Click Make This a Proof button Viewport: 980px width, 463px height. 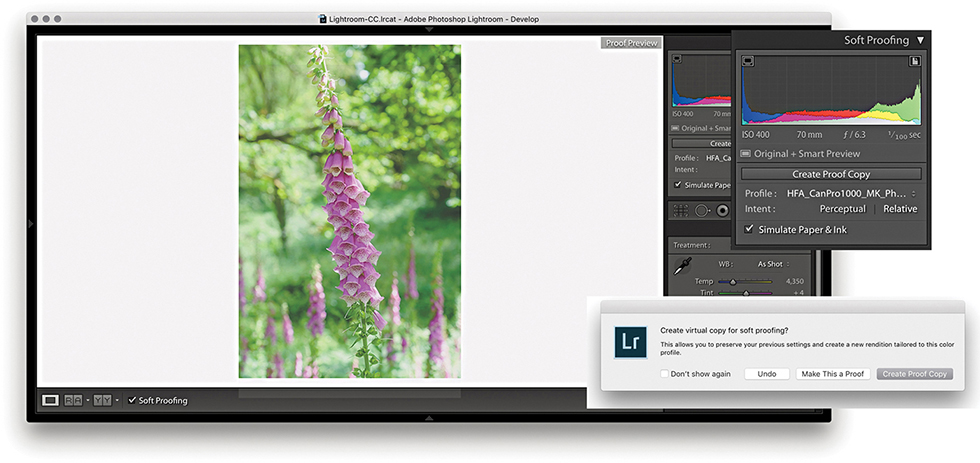[x=833, y=374]
